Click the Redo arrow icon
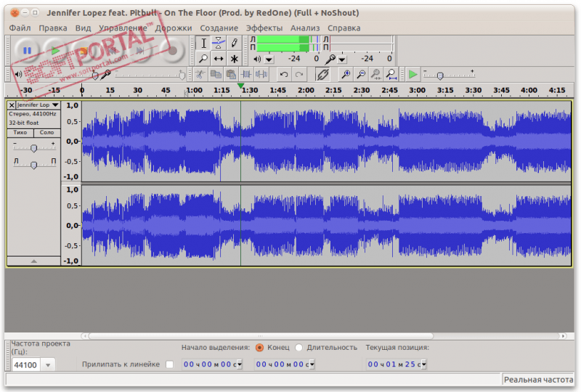This screenshot has width=581, height=392. 299,75
